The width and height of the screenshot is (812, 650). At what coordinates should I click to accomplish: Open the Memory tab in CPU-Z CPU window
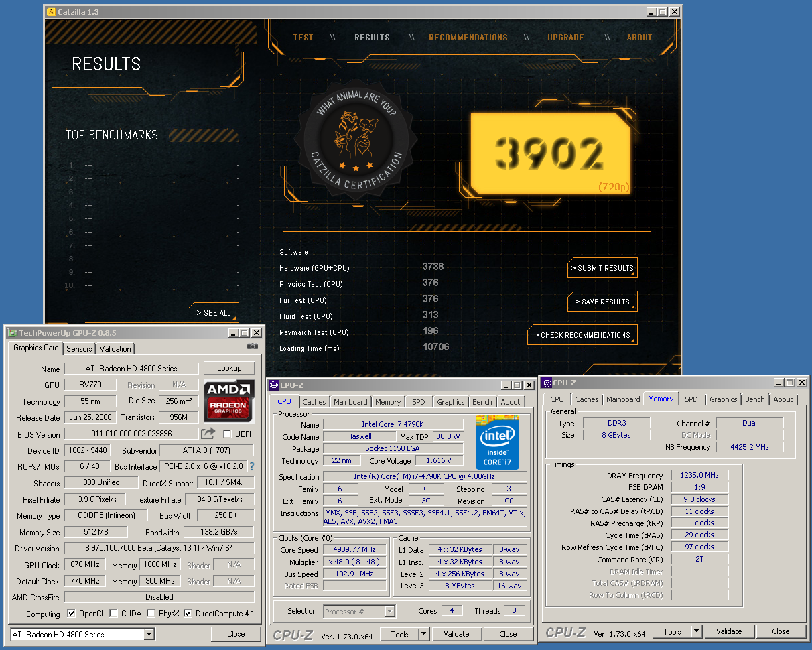[x=388, y=402]
